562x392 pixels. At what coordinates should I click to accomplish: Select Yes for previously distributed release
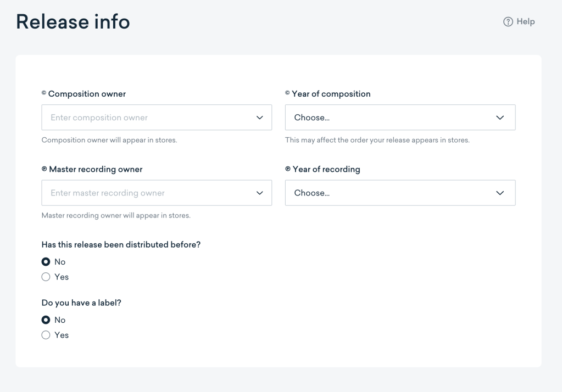pos(46,277)
